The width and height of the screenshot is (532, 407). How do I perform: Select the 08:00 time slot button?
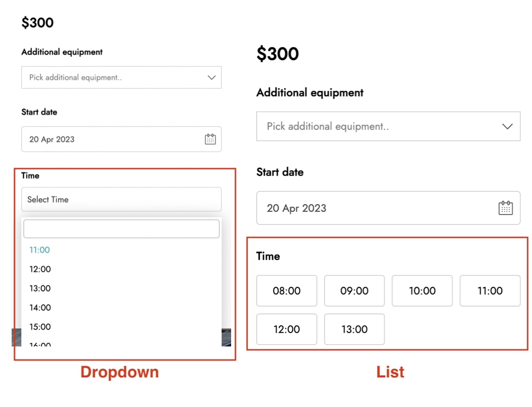(x=287, y=291)
